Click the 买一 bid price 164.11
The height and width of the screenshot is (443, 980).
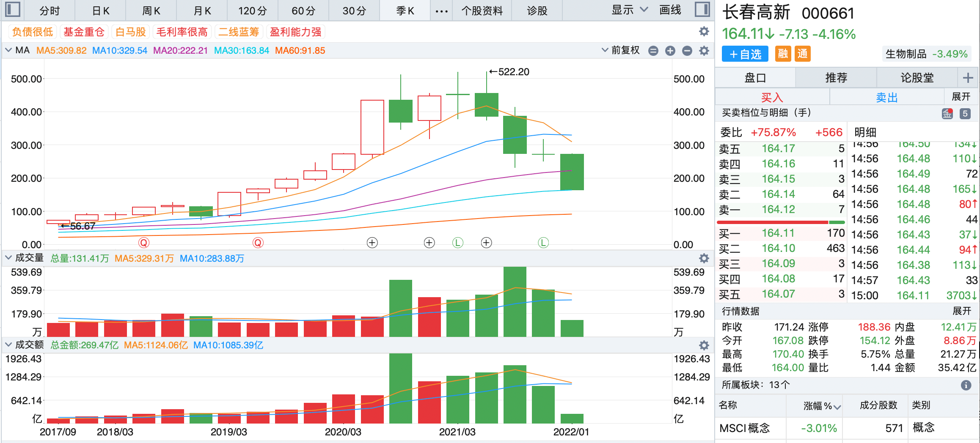tap(778, 233)
